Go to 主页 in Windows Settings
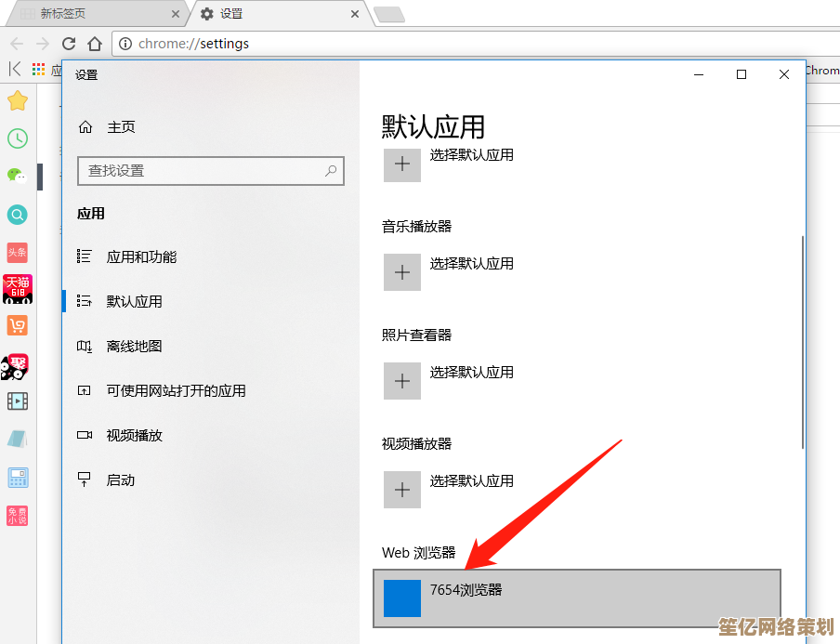 [x=121, y=127]
